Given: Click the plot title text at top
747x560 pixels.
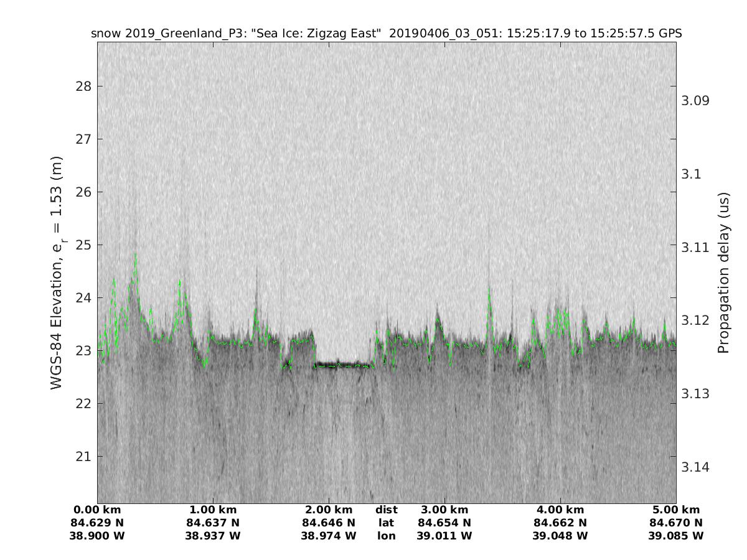Looking at the screenshot, I should [x=387, y=34].
